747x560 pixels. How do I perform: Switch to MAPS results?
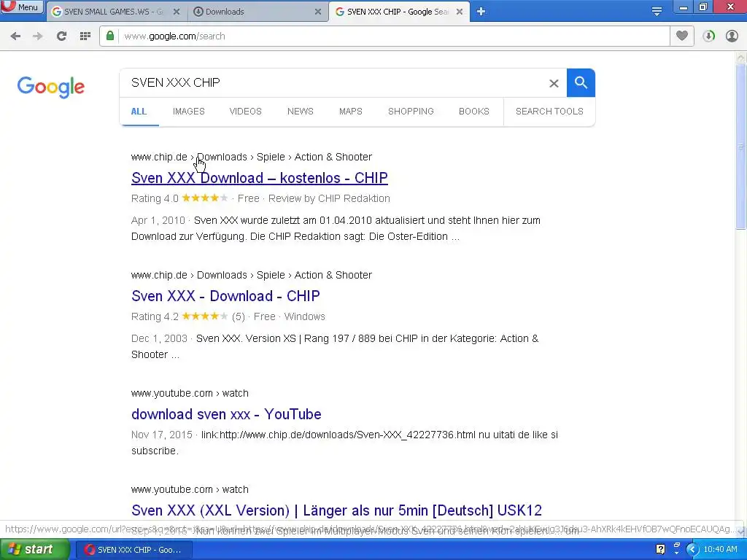[351, 112]
